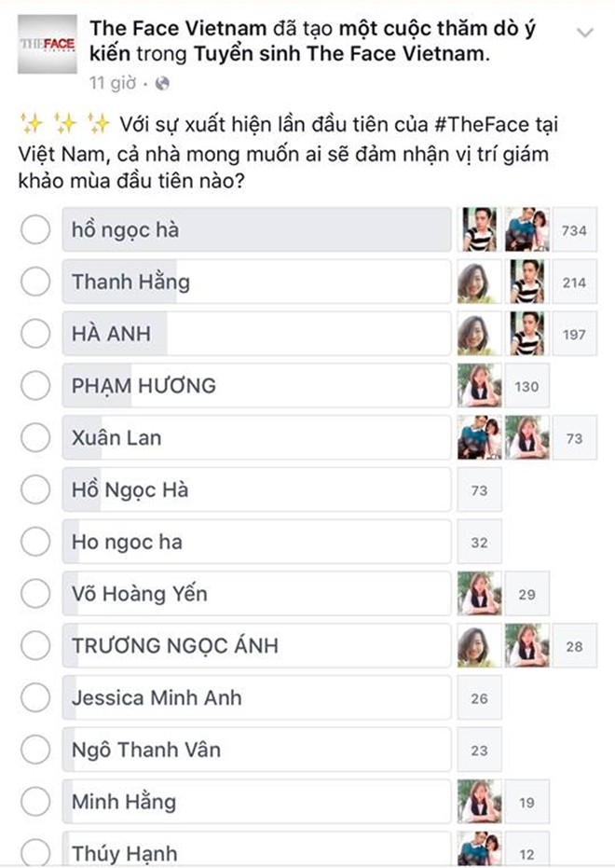
Task: Select the Jessica Minh Anh poll option
Action: point(256,697)
